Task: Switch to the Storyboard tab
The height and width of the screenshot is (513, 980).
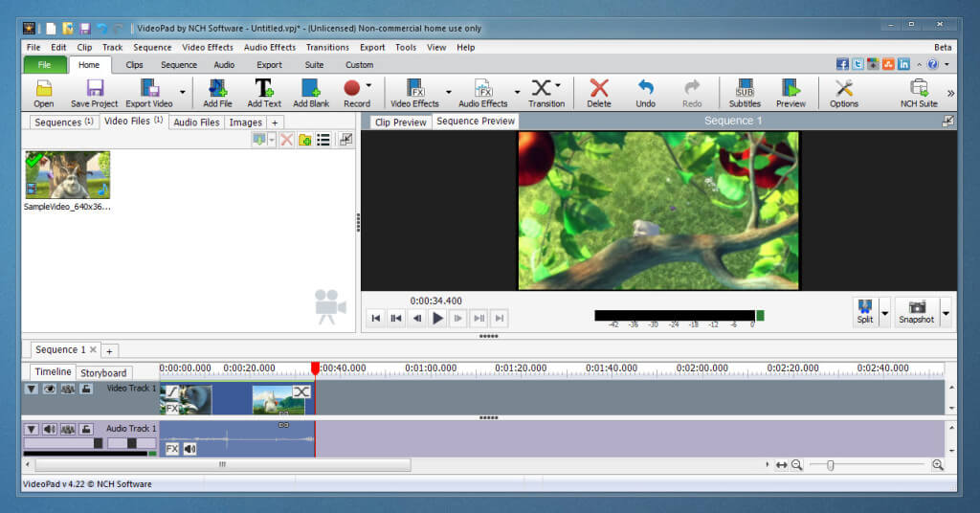Action: (x=103, y=373)
